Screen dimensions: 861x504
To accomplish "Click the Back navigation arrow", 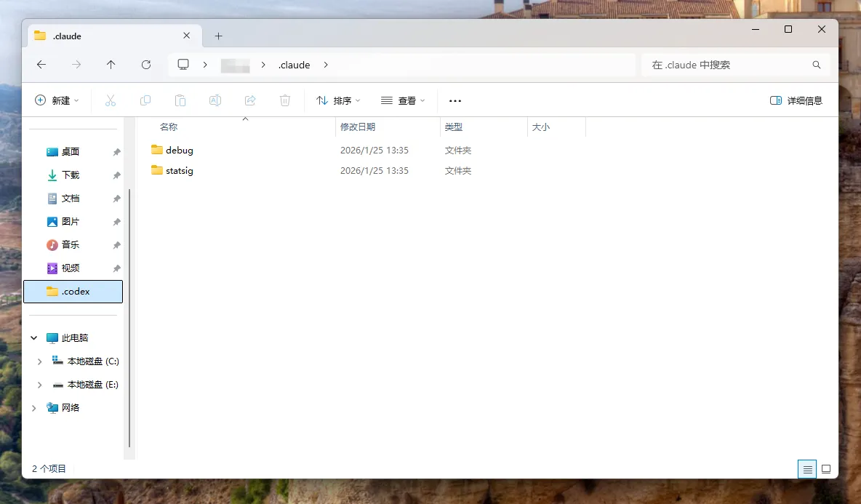I will tap(41, 65).
